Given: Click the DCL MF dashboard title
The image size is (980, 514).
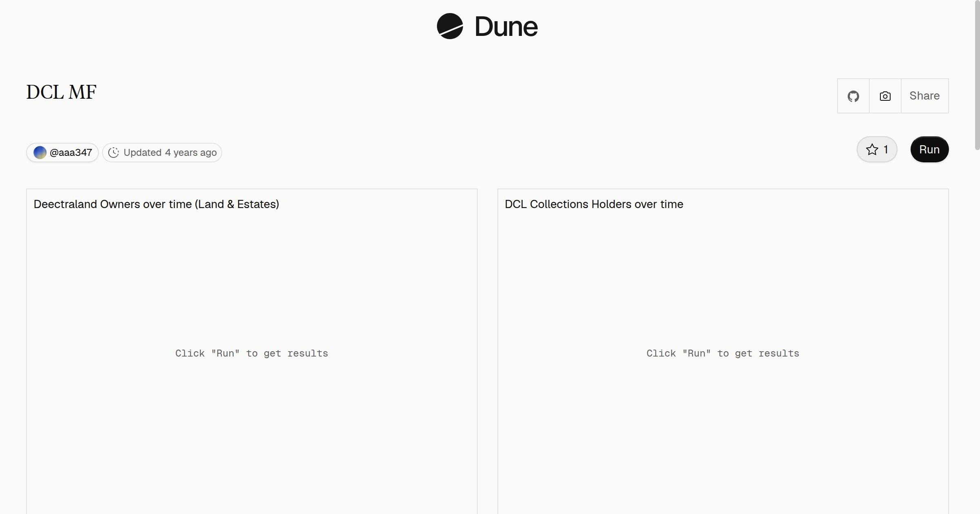Looking at the screenshot, I should tap(61, 92).
